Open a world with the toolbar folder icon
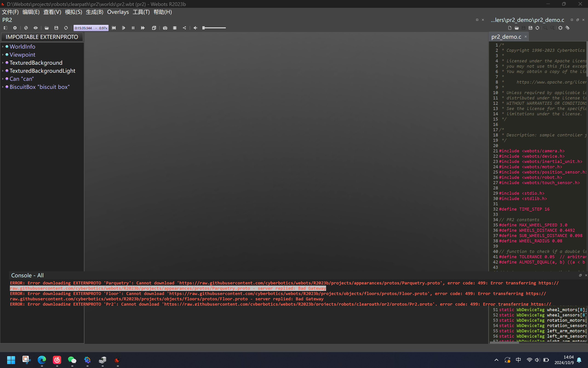The image size is (588, 368). (46, 28)
